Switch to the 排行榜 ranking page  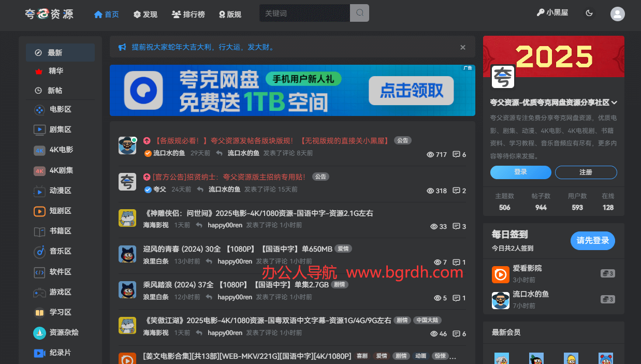pyautogui.click(x=188, y=14)
